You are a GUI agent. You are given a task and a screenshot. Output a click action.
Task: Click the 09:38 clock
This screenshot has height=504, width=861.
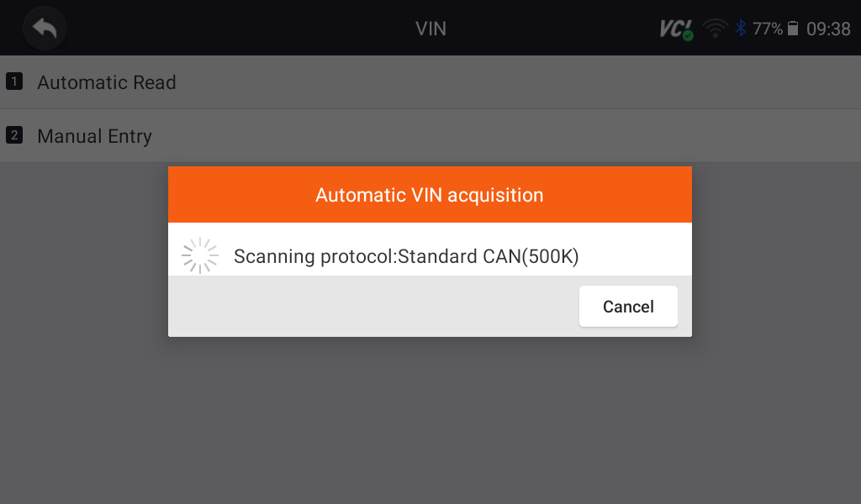click(828, 29)
